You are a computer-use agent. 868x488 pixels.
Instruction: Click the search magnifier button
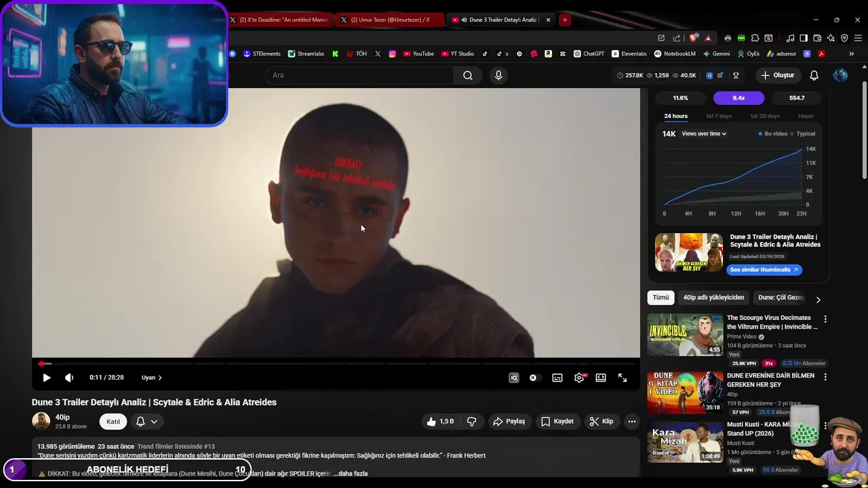point(468,75)
